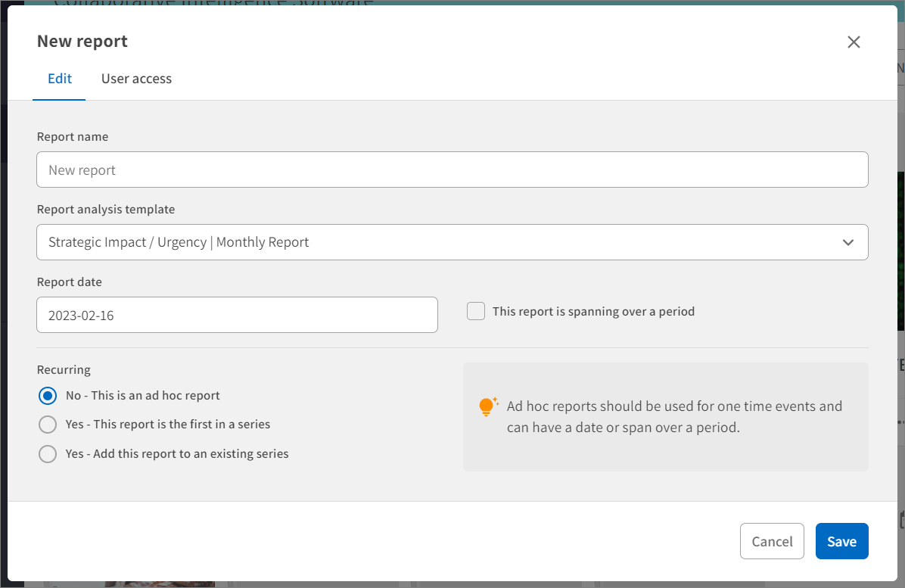Screen dimensions: 905x588
Task: Enable the report spanning over a period checkbox
Action: (476, 311)
